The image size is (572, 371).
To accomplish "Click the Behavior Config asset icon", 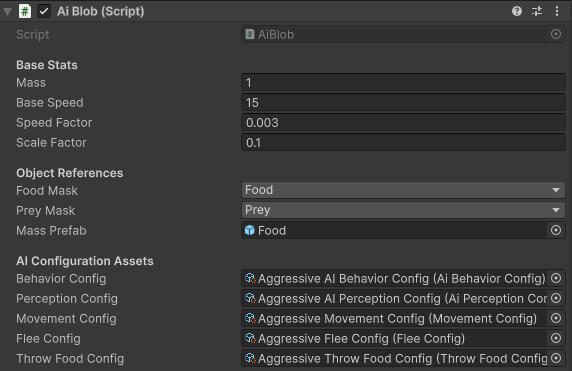I will [x=250, y=278].
